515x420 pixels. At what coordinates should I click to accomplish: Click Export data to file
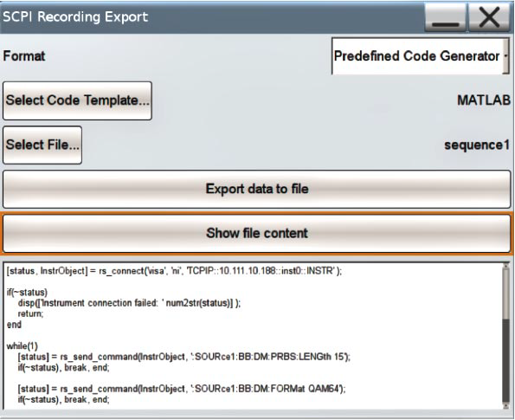coord(257,189)
